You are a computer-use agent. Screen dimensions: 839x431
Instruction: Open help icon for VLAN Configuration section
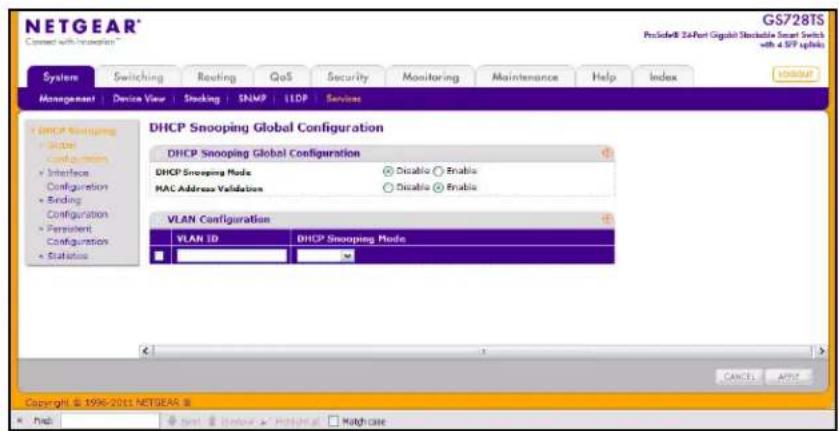click(607, 219)
